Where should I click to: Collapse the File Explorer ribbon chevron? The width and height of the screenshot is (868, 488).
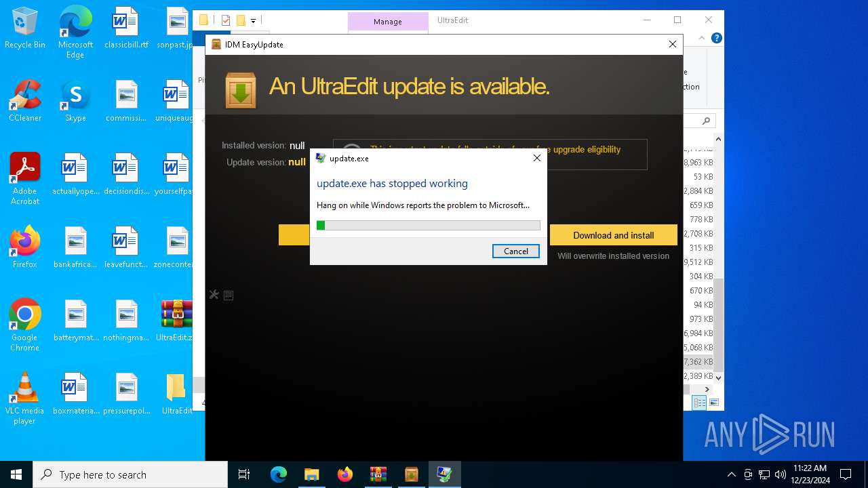pos(703,38)
